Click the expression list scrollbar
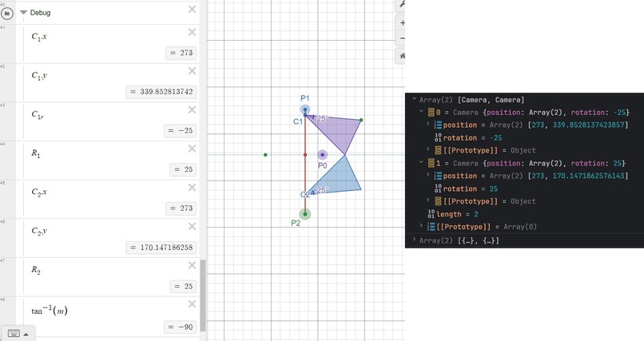Viewport: 644px width, 341px height. pyautogui.click(x=202, y=295)
